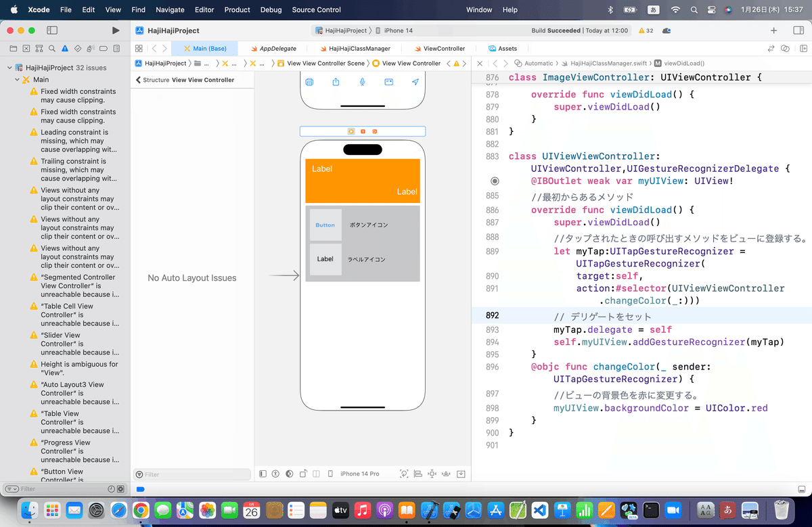Open View View Controller jump bar item
Screen dimensions: 812x527
pos(407,64)
